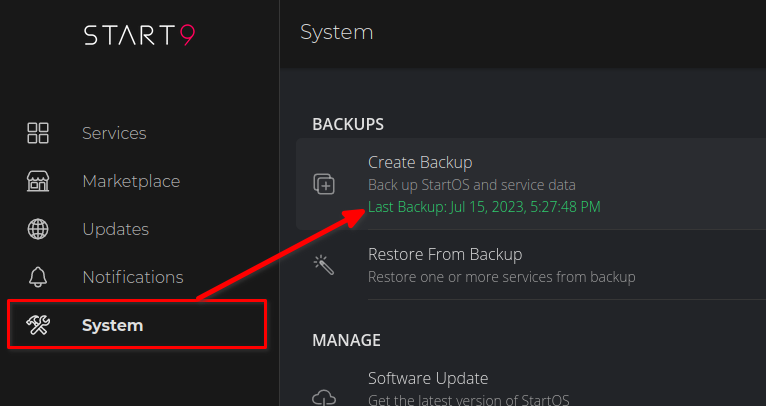The width and height of the screenshot is (766, 406).
Task: Click the Notifications bell icon
Action: click(38, 277)
